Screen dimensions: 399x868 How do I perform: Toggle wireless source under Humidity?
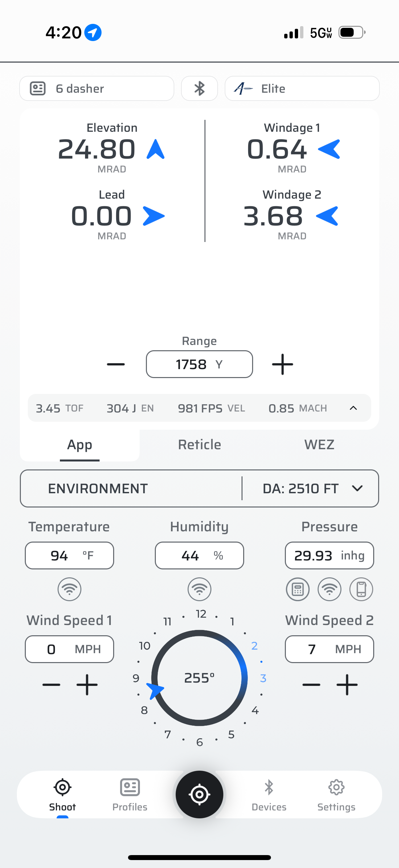click(199, 589)
